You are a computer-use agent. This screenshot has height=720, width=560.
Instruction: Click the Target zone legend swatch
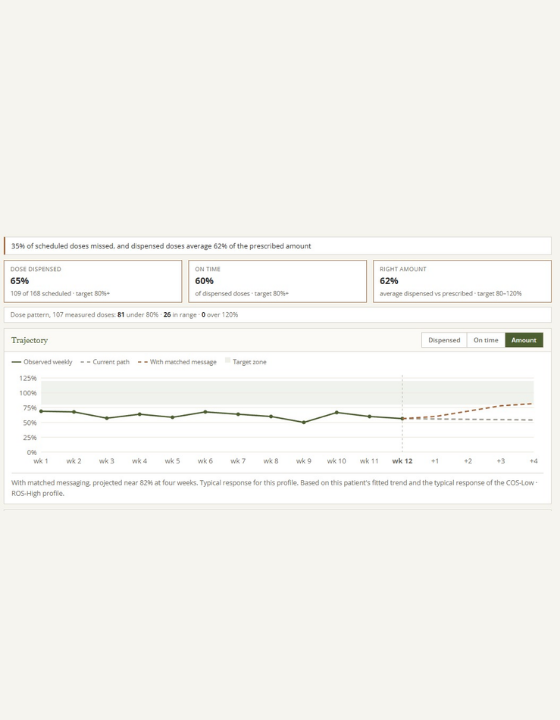pyautogui.click(x=227, y=361)
